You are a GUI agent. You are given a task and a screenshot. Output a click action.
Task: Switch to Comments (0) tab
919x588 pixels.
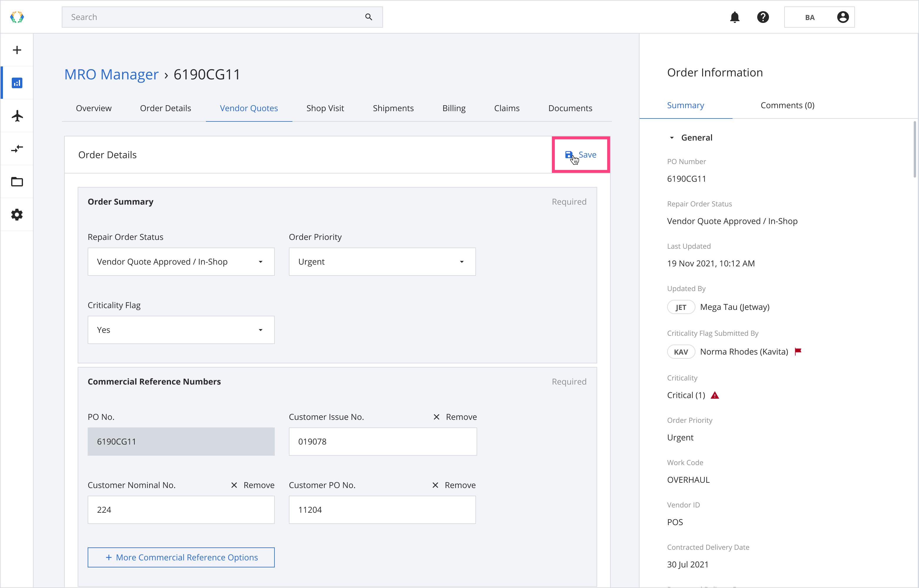click(787, 105)
